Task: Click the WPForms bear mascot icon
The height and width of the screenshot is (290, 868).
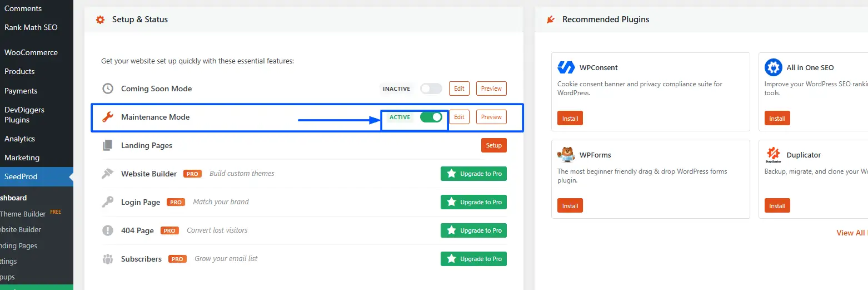Action: pyautogui.click(x=566, y=155)
